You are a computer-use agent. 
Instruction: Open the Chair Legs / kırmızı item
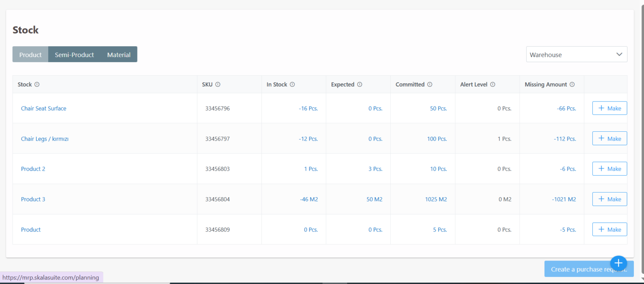coord(44,138)
